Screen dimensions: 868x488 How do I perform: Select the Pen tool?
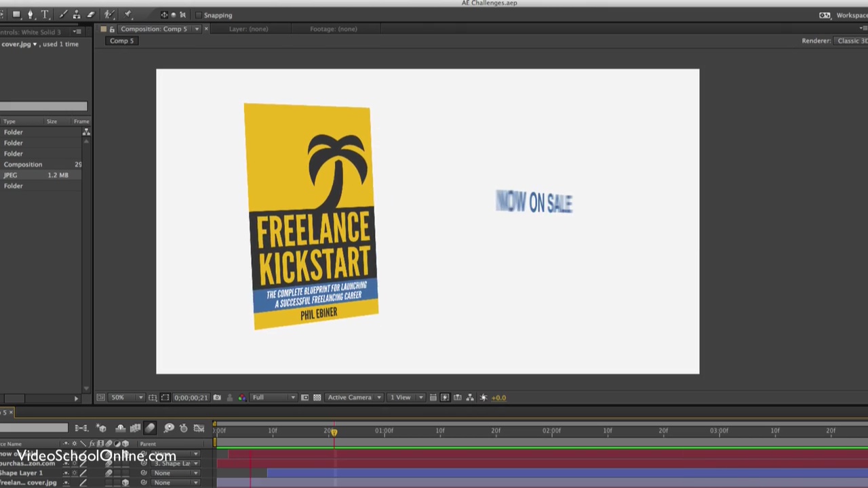tap(31, 14)
